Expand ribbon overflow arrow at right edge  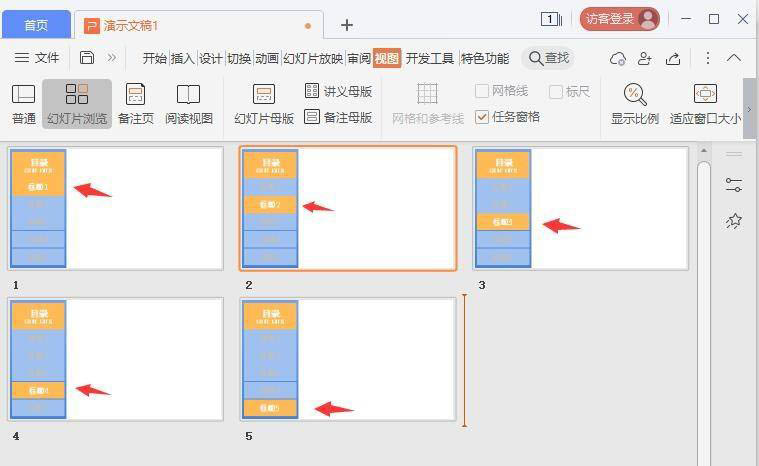749,109
